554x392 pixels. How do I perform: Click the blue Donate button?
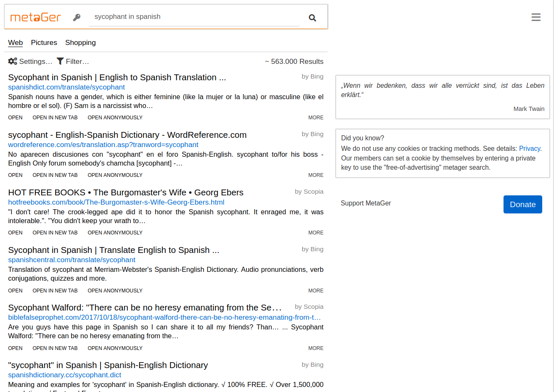coord(523,204)
